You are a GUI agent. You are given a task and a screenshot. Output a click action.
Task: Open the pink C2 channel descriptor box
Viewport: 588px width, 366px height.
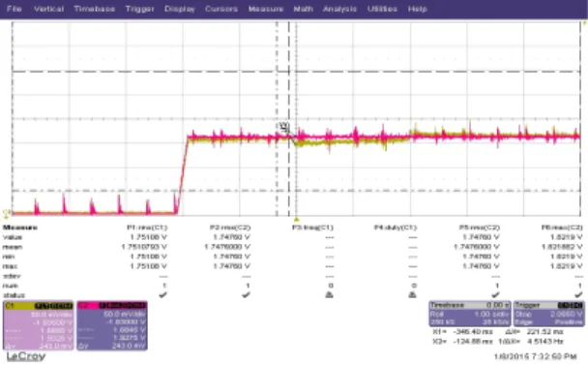coord(112,325)
